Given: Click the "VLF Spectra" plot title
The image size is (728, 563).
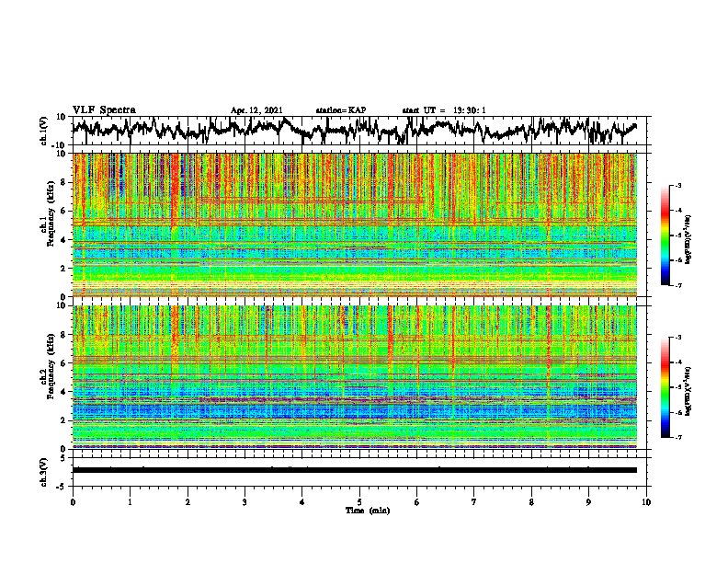Looking at the screenshot, I should pyautogui.click(x=104, y=109).
